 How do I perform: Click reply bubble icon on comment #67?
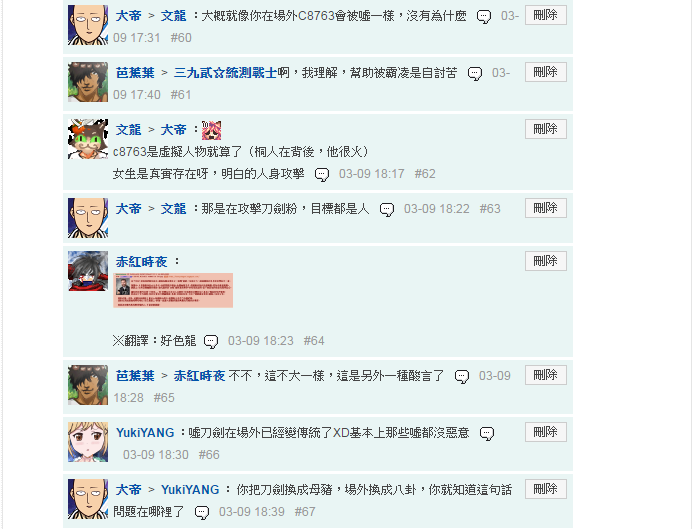tap(202, 513)
